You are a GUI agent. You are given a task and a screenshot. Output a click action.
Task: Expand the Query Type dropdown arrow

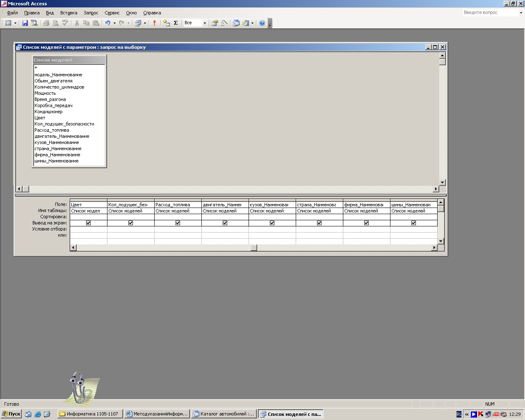click(x=145, y=23)
